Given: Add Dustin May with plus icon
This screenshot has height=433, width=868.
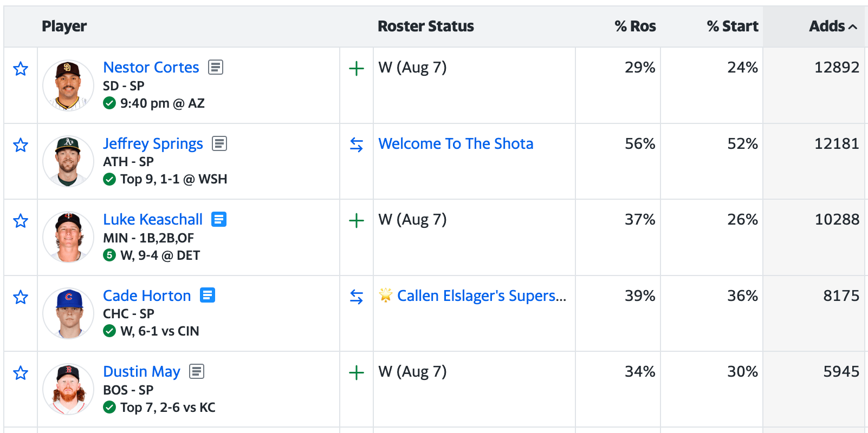Looking at the screenshot, I should point(357,373).
